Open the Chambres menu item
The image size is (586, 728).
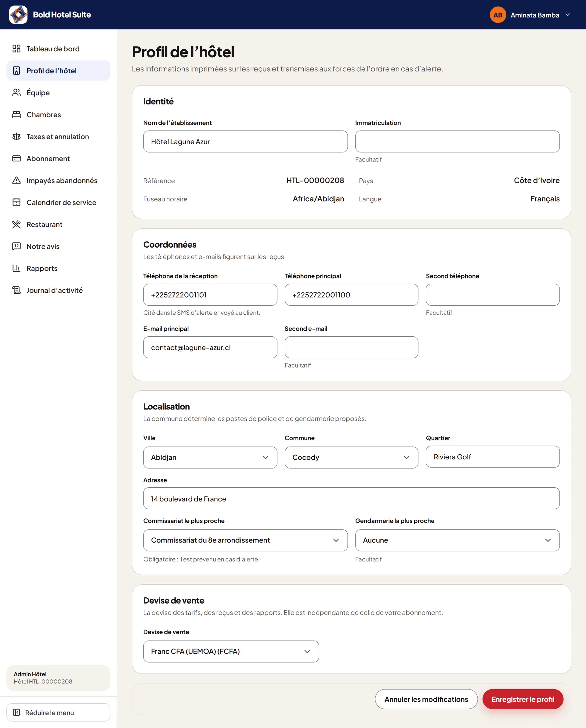(59, 114)
